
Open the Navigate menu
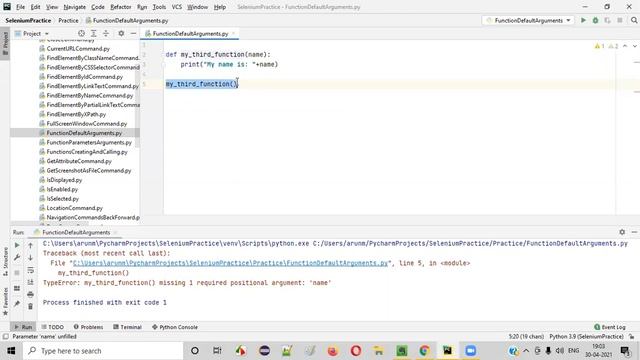tap(75, 7)
